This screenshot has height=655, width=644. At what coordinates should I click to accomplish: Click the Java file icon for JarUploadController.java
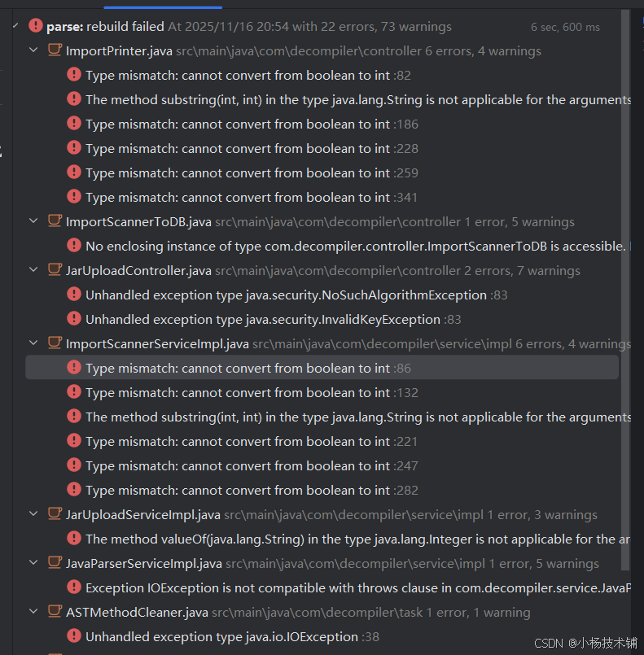click(55, 270)
